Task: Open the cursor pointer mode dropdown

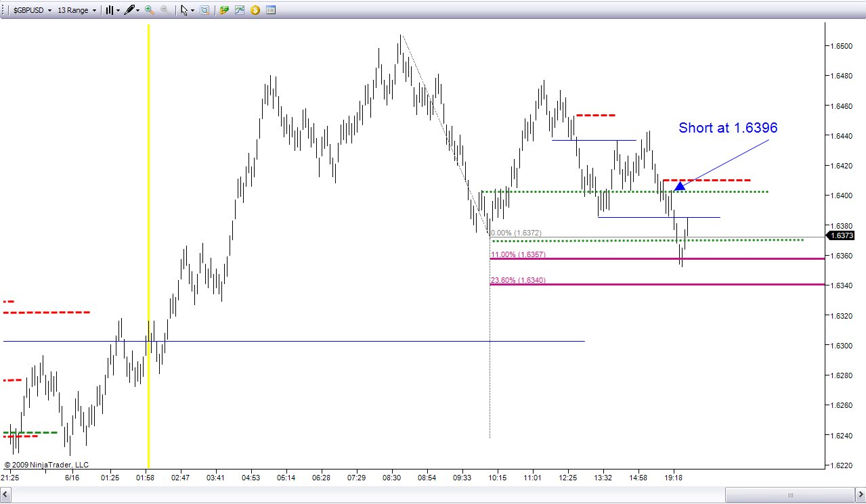Action: 187,11
